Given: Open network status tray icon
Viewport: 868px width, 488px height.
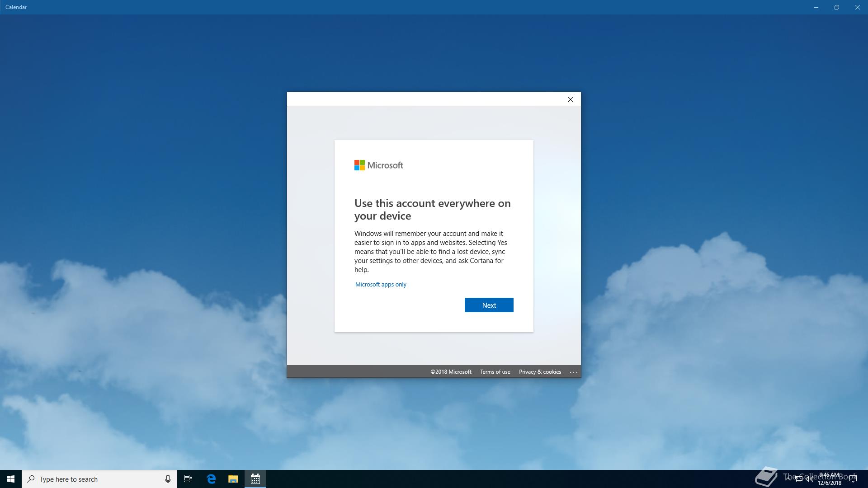Looking at the screenshot, I should 799,479.
